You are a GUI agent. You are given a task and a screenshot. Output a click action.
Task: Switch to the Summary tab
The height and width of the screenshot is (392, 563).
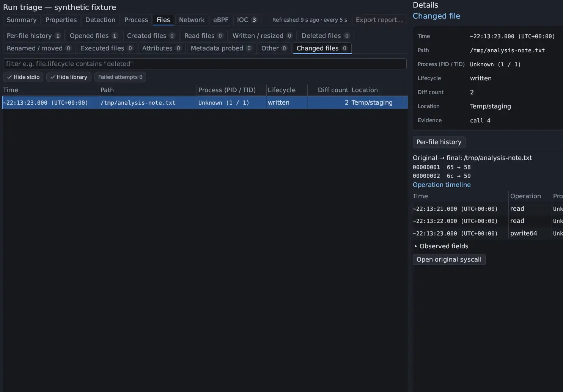pyautogui.click(x=22, y=20)
